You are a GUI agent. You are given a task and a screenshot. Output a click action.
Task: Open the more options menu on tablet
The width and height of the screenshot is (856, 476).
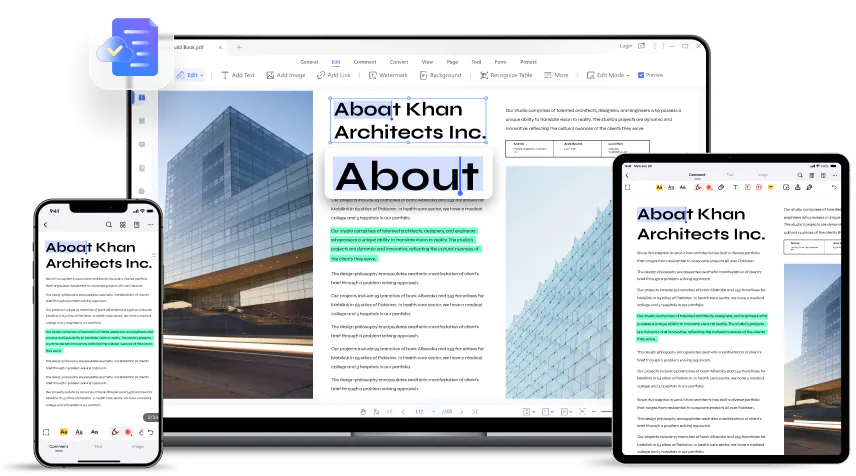pyautogui.click(x=835, y=175)
